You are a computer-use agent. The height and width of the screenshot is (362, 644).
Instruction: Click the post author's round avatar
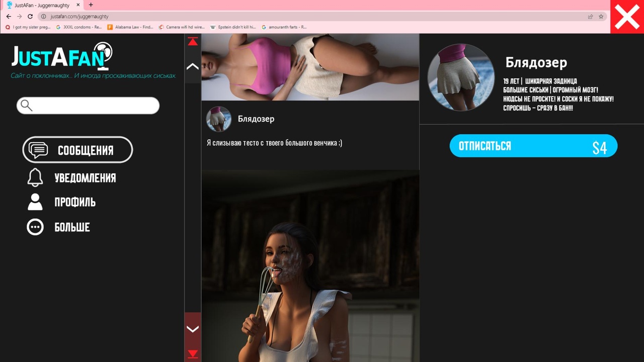pos(219,119)
